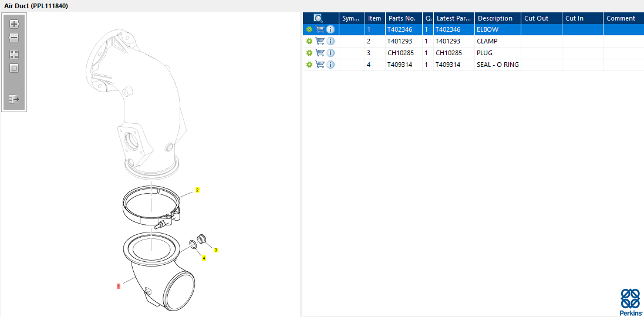
Task: Click the single square fit-view icon
Action: 14,68
